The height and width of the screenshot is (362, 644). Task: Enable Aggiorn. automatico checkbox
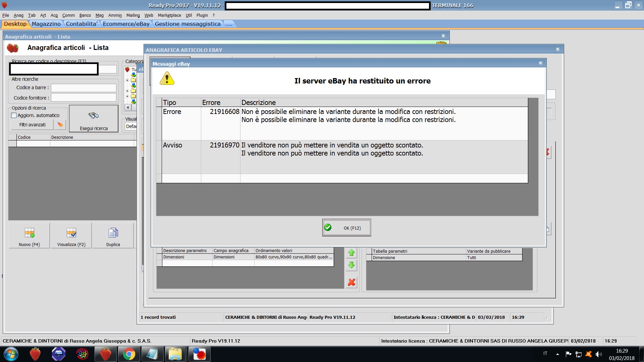[14, 115]
